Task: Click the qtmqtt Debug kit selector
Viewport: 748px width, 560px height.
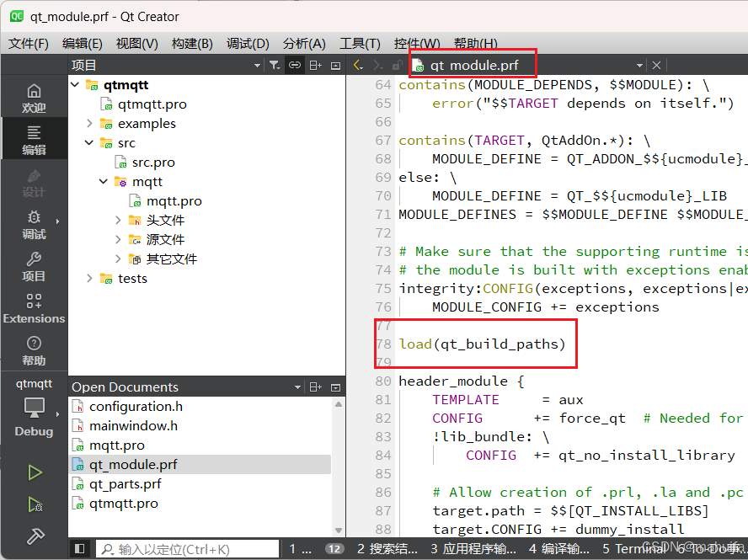Action: (34, 407)
